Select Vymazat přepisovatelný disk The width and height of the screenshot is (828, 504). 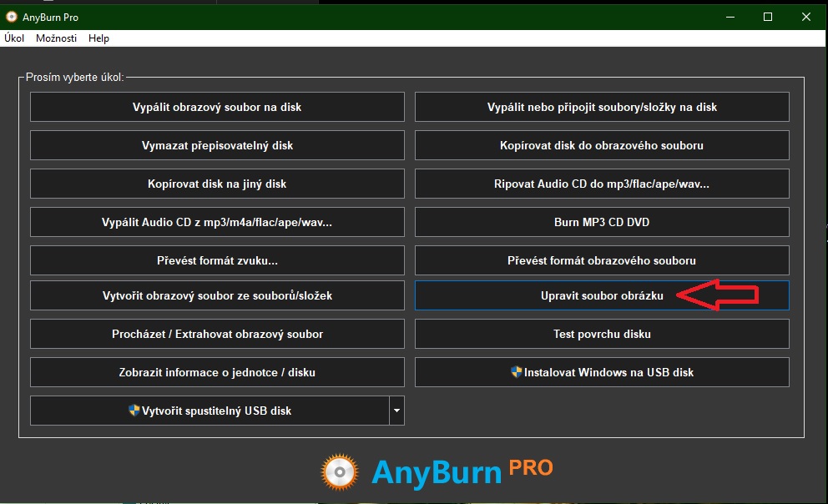coord(217,145)
